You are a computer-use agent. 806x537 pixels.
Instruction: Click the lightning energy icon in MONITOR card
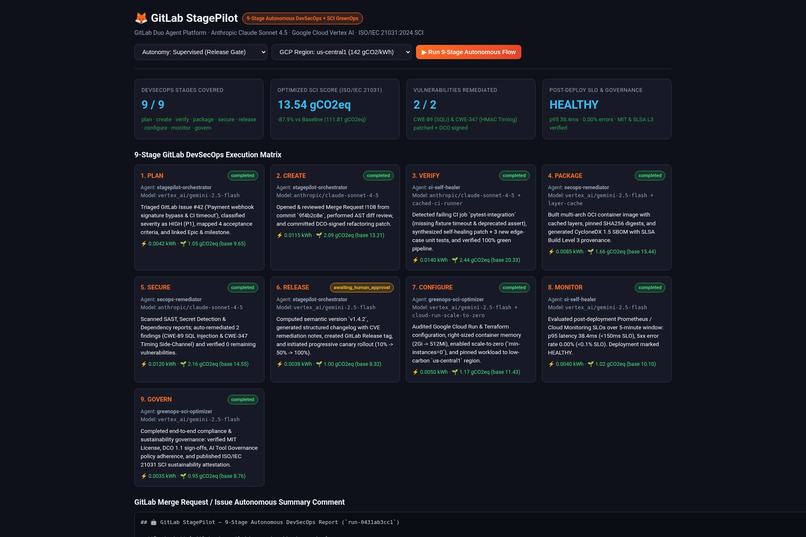pos(551,364)
